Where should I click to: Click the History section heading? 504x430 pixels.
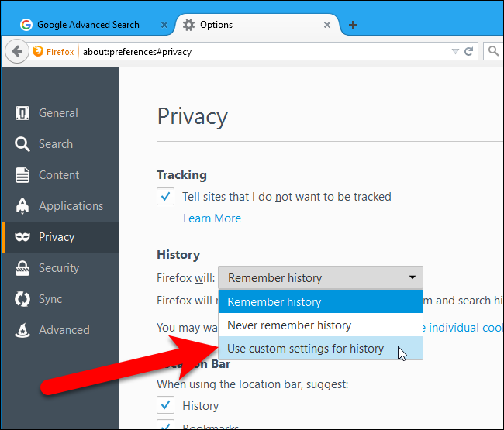[x=178, y=255]
